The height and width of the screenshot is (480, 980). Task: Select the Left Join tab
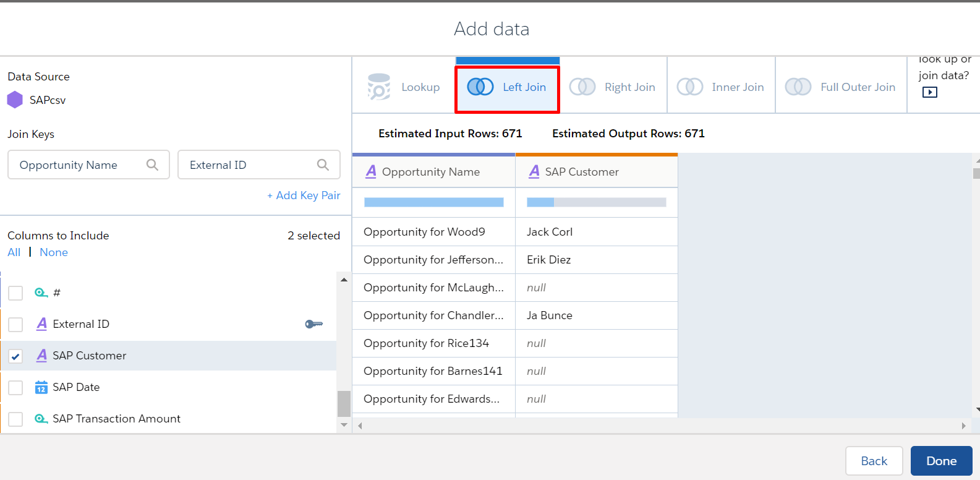coord(507,87)
